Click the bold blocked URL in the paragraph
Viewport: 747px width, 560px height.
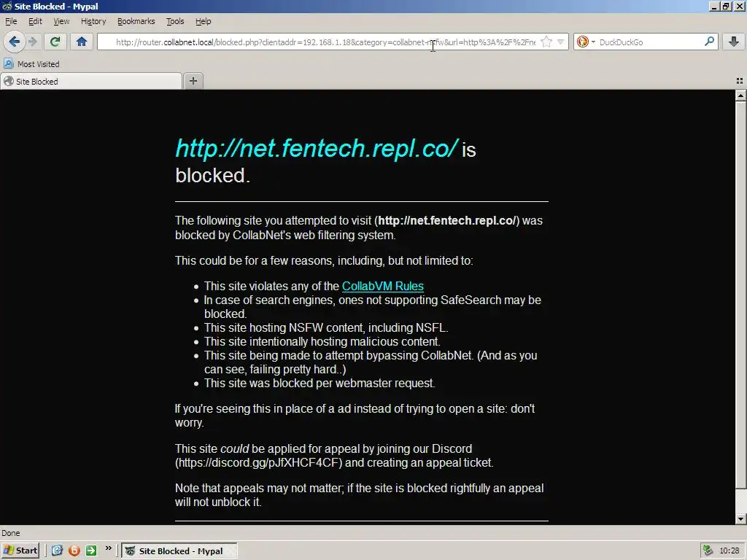click(447, 220)
